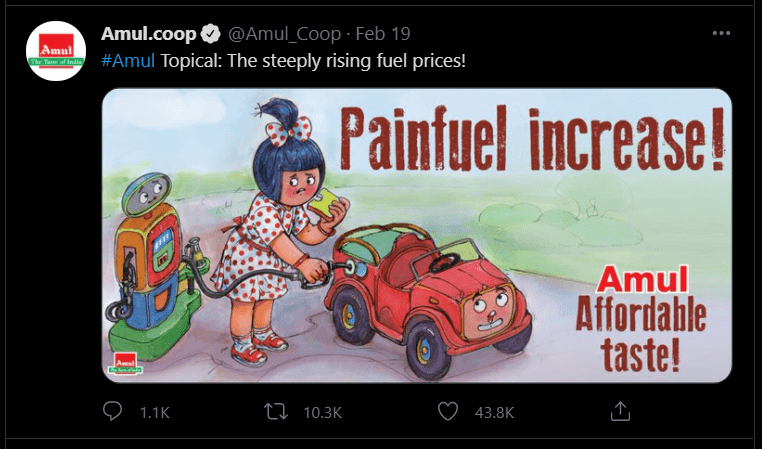Click the red car in the cartoon
The width and height of the screenshot is (762, 449).
(428, 299)
